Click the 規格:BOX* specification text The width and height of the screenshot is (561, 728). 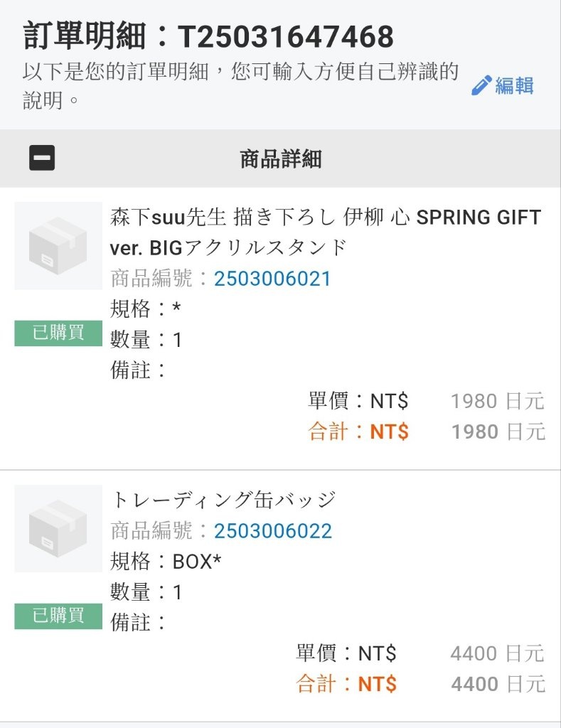click(166, 562)
